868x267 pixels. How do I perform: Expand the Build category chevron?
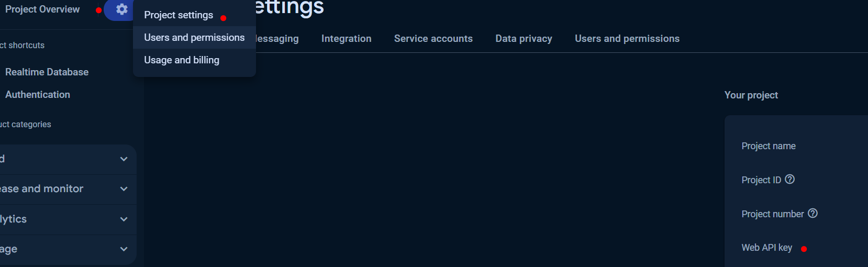(124, 159)
